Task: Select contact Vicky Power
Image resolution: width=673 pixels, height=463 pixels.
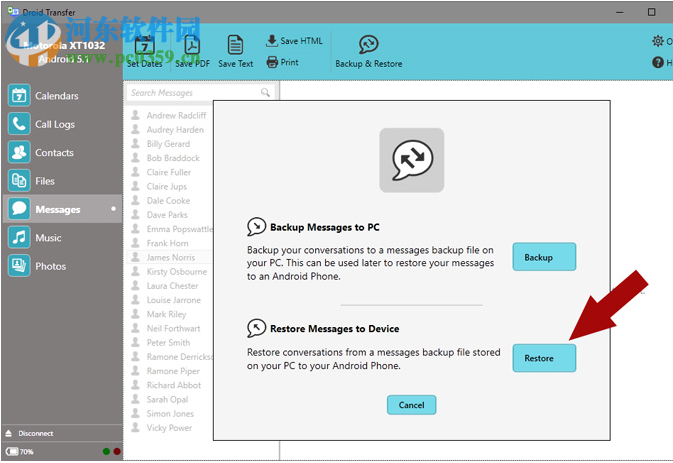Action: click(169, 428)
